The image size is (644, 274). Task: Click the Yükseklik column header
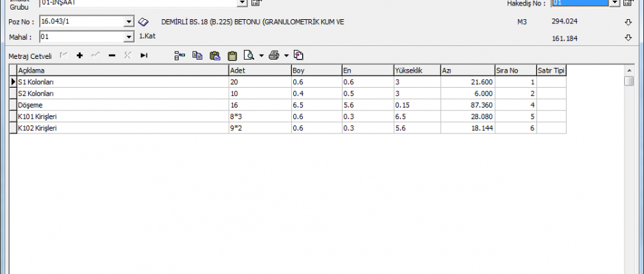click(x=416, y=70)
